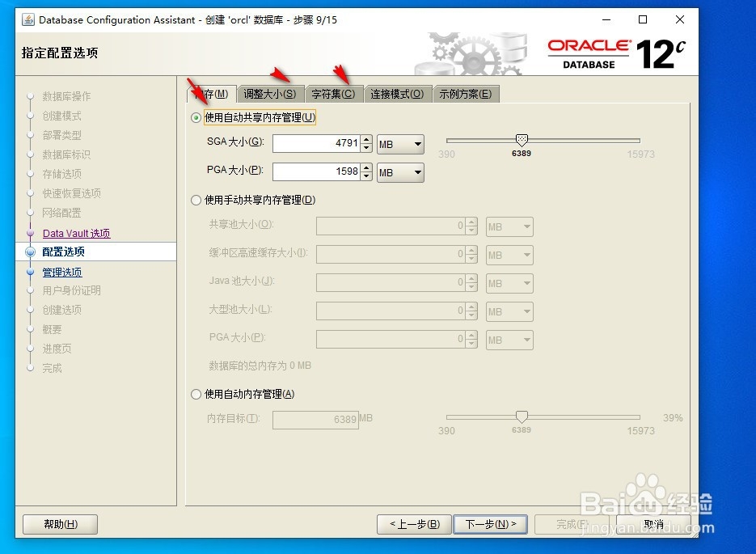
Task: Click the 内存目标 slider handle at 6389
Action: tap(522, 415)
